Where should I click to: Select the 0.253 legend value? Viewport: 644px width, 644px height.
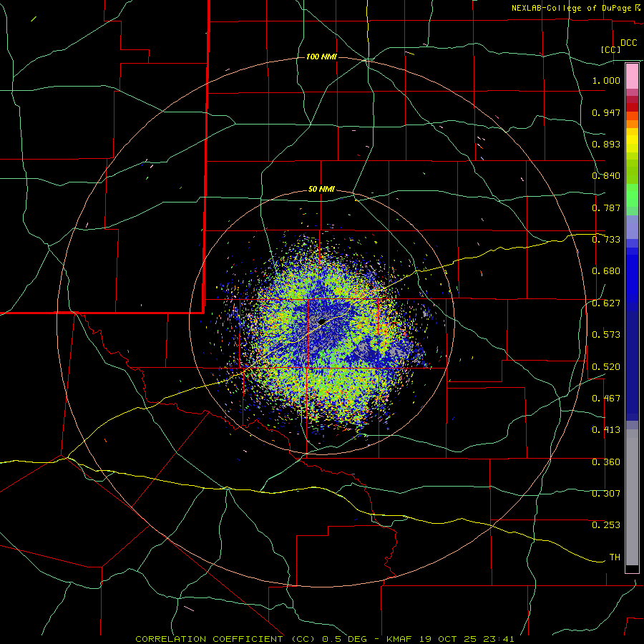[606, 525]
